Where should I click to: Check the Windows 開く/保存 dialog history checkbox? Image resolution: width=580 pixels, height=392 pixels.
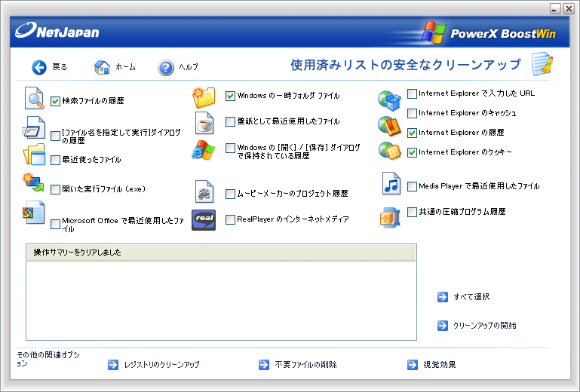231,149
